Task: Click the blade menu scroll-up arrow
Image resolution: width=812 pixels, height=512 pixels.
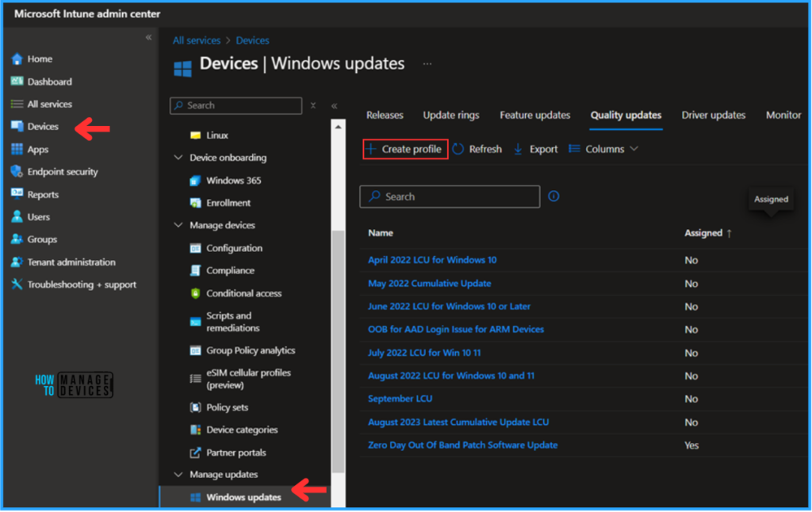Action: click(338, 127)
